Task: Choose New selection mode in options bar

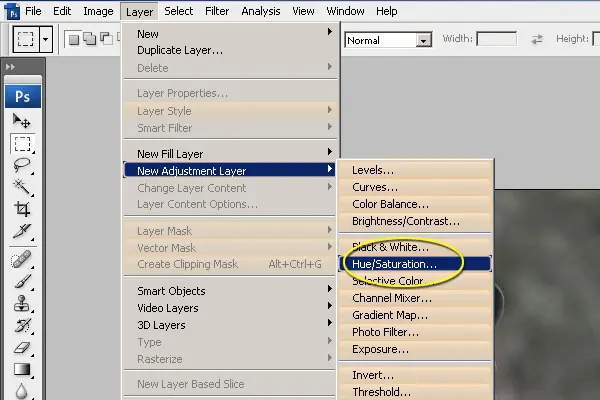Action: 73,39
